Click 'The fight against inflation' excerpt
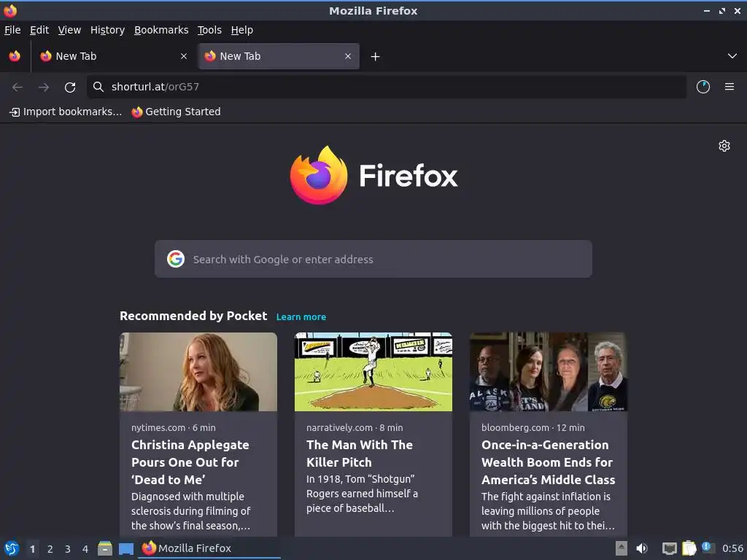Image resolution: width=747 pixels, height=560 pixels. click(x=548, y=511)
